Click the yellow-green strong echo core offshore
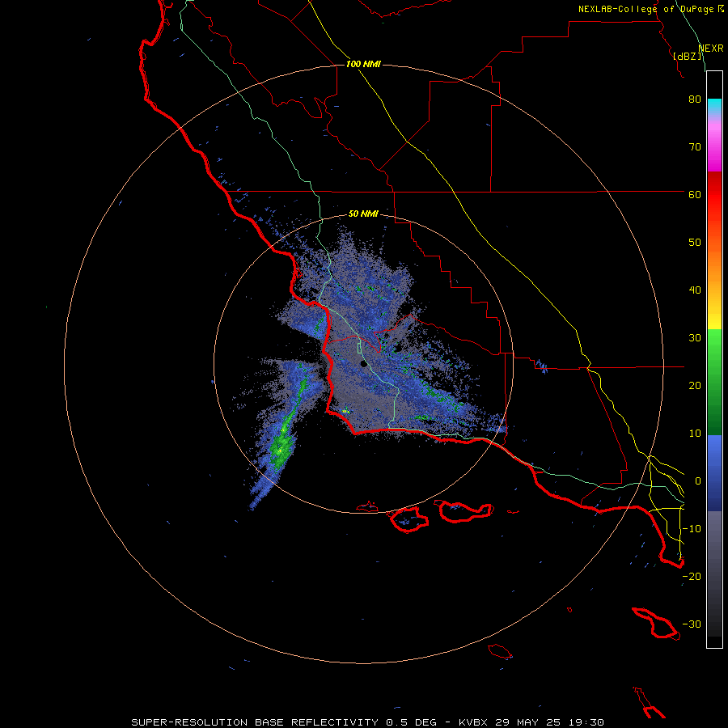This screenshot has width=728, height=728. click(280, 448)
